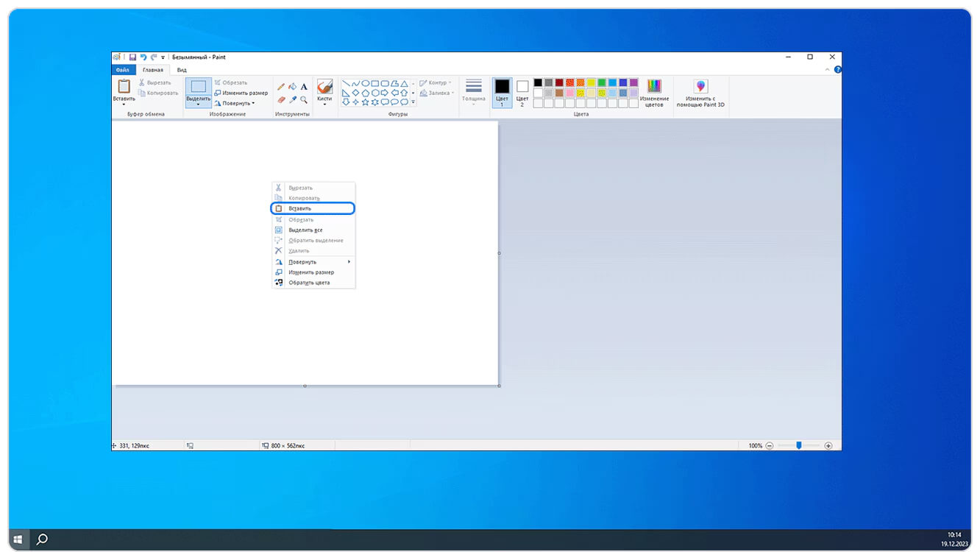
Task: Open Paint 3D editing button
Action: pyautogui.click(x=700, y=93)
